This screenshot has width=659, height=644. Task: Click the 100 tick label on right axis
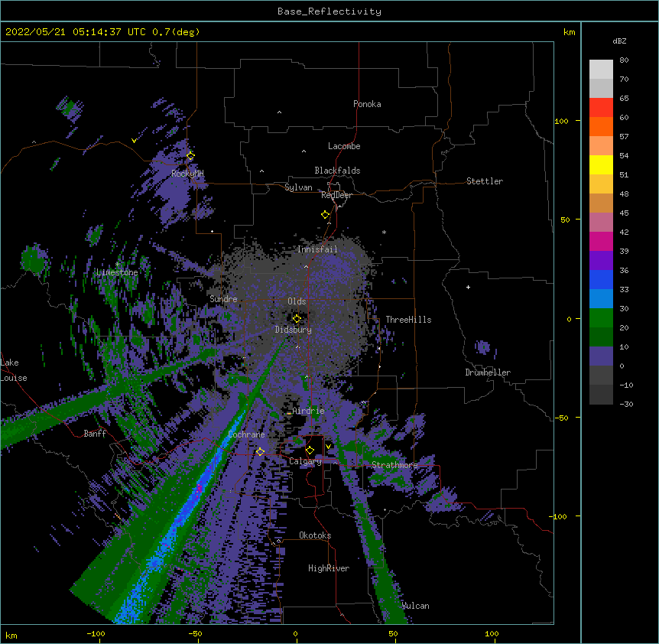point(561,121)
